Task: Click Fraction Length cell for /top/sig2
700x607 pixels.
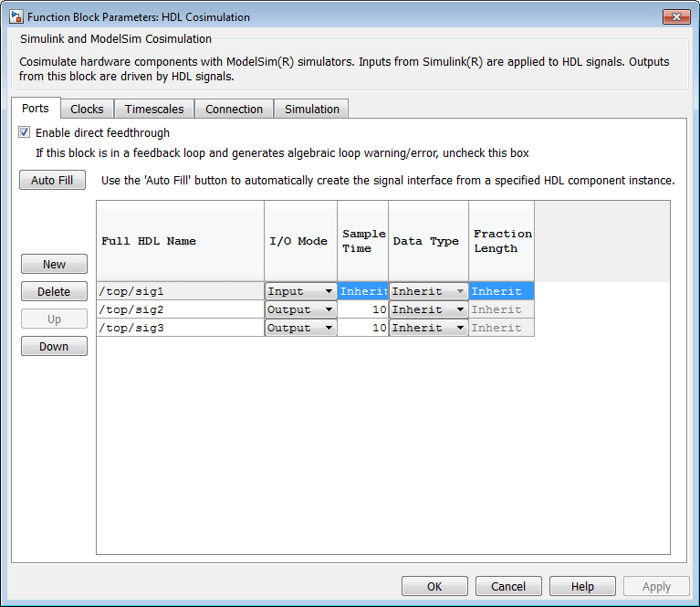Action: [501, 309]
